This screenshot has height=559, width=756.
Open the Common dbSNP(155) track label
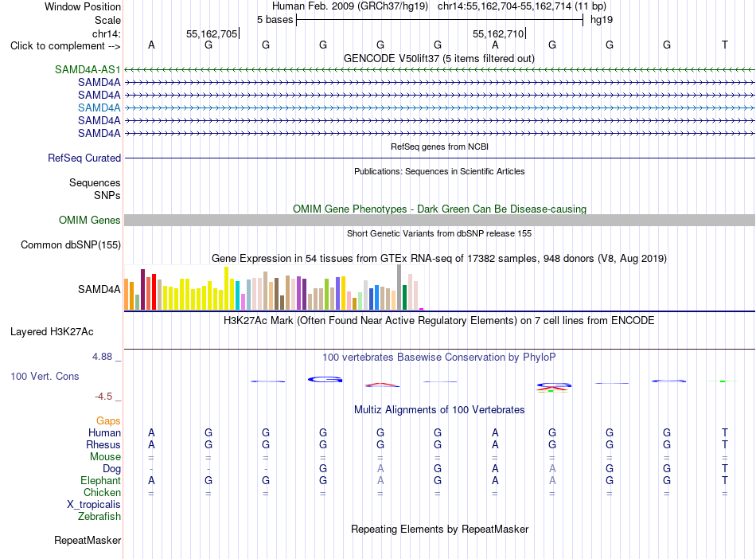[x=70, y=245]
